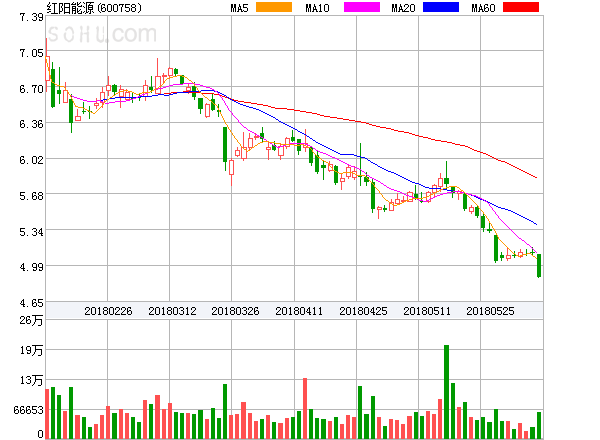The height and width of the screenshot is (440, 600).
Task: Click the 20180525 date label
Action: pos(490,311)
